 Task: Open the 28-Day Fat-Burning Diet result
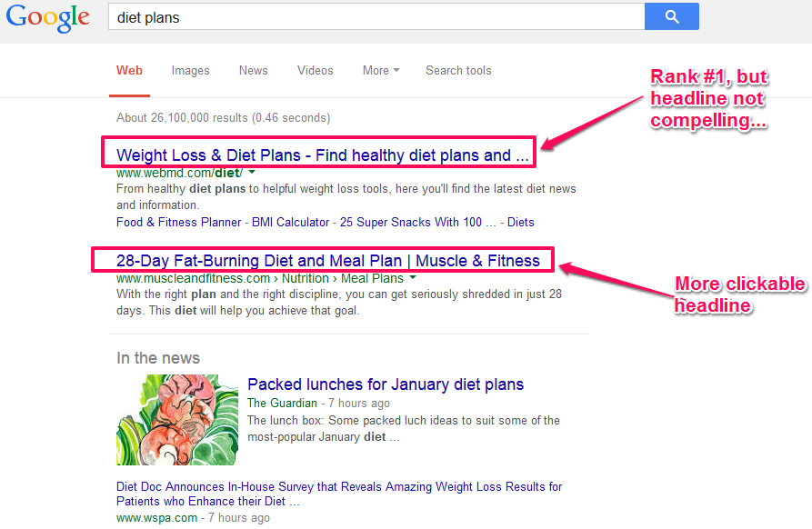point(328,260)
